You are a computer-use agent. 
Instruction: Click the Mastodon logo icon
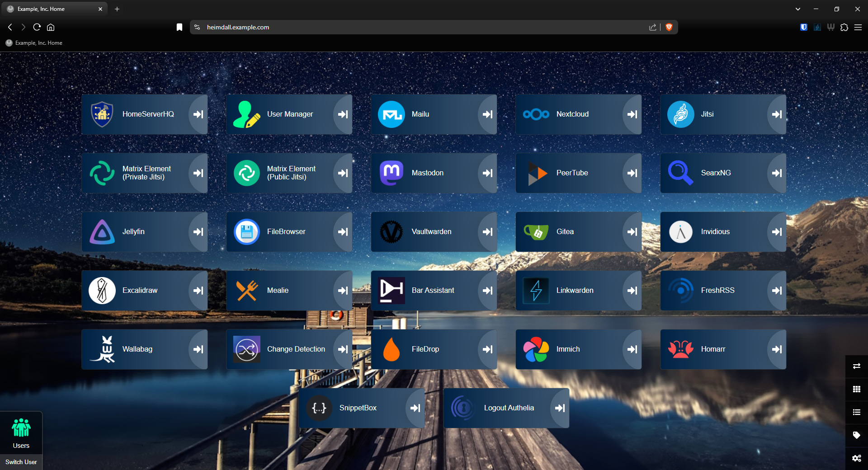(x=392, y=173)
